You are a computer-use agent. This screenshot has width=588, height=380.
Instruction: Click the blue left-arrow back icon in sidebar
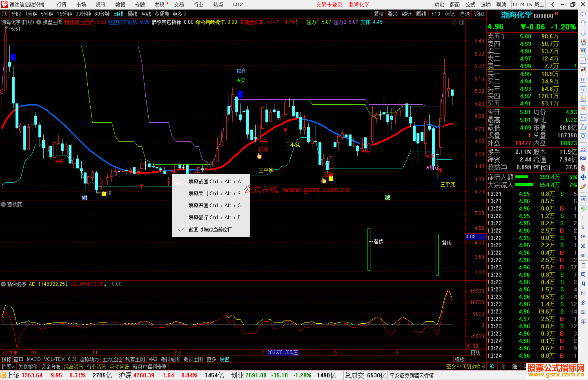pyautogui.click(x=583, y=14)
